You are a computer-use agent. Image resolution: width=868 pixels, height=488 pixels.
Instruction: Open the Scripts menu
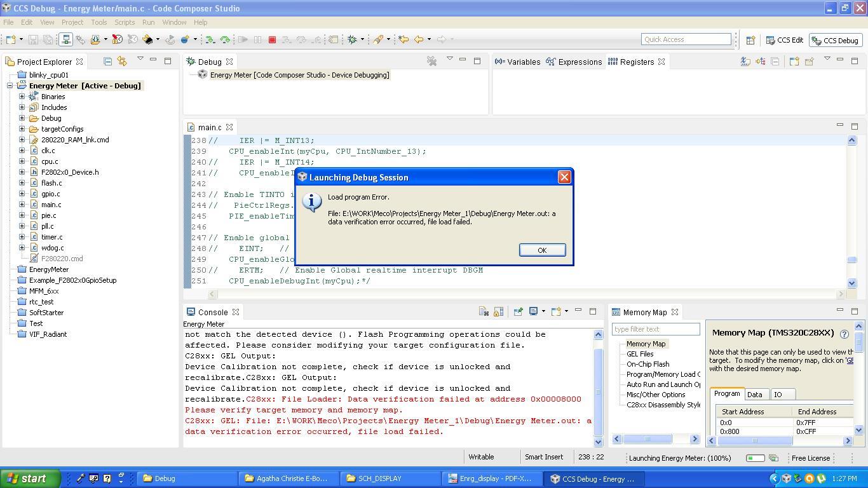pyautogui.click(x=125, y=22)
